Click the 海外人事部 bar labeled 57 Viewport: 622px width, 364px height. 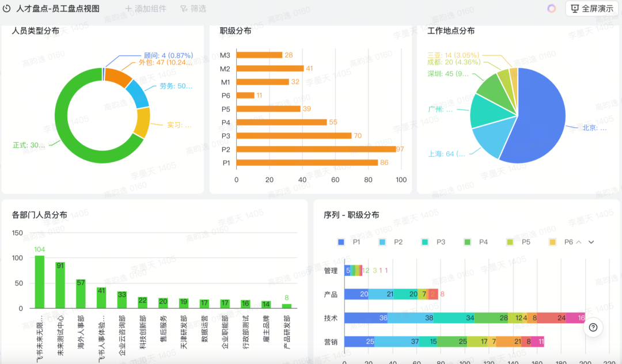[x=81, y=294]
